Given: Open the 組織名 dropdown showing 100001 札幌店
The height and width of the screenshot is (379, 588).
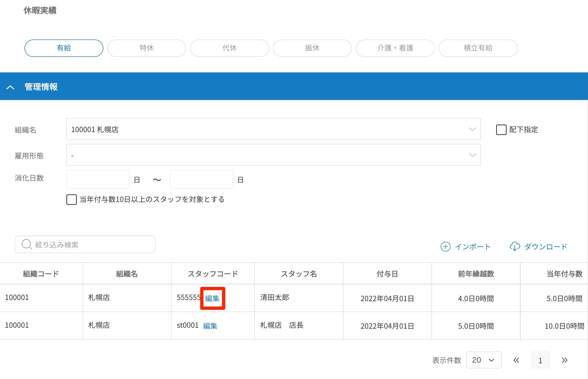Looking at the screenshot, I should [273, 129].
